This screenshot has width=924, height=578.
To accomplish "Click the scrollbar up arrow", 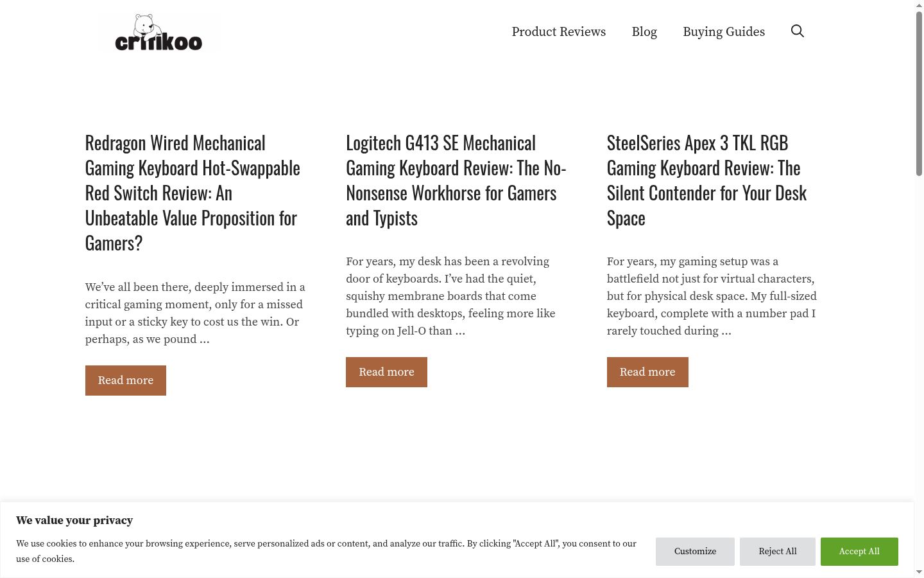I will 919,4.
